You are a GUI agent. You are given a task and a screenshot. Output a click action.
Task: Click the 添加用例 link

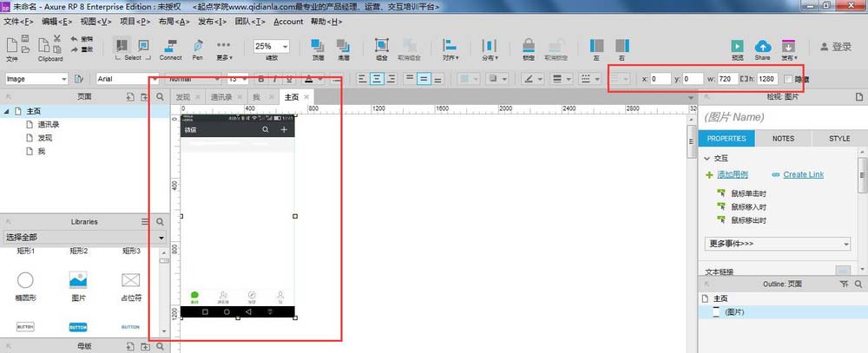click(733, 174)
